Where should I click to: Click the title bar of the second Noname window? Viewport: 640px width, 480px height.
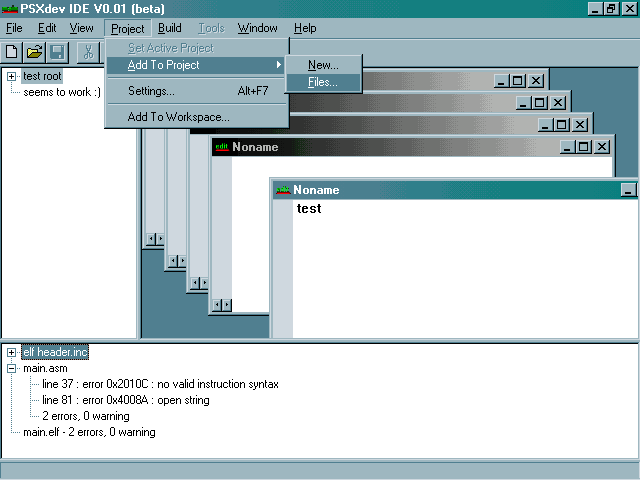(x=412, y=147)
